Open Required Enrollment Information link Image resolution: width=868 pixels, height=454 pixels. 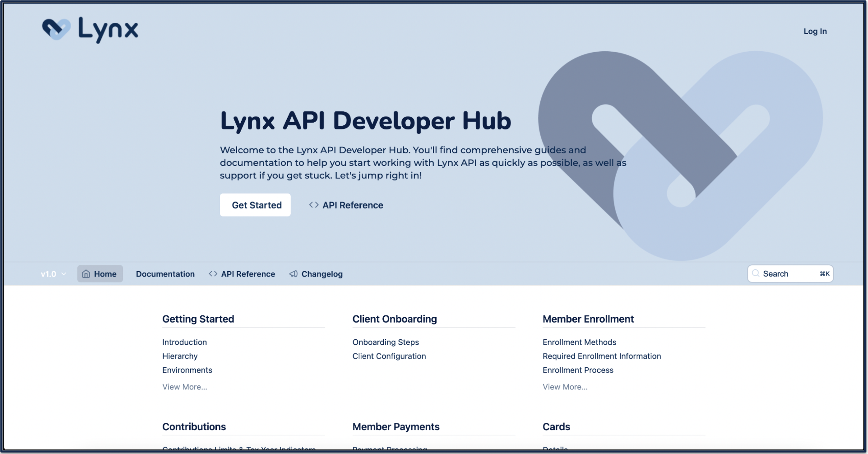tap(602, 356)
